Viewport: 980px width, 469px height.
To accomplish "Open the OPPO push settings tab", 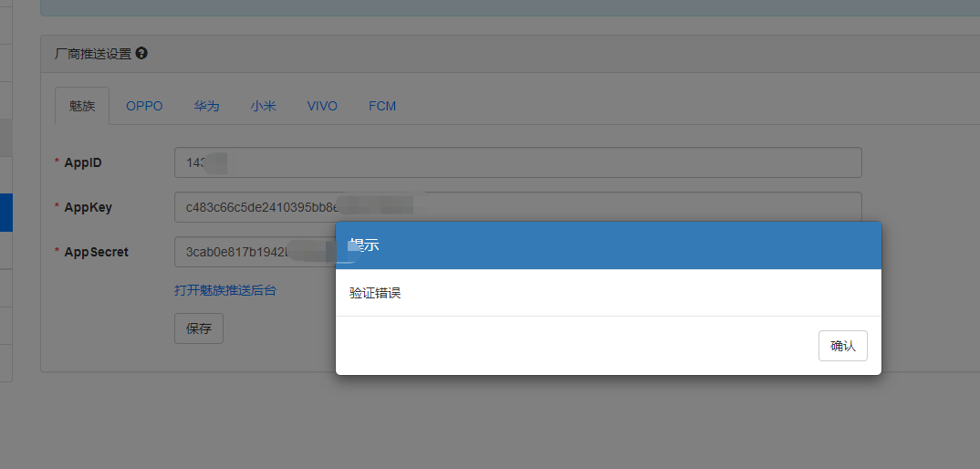I will [144, 106].
